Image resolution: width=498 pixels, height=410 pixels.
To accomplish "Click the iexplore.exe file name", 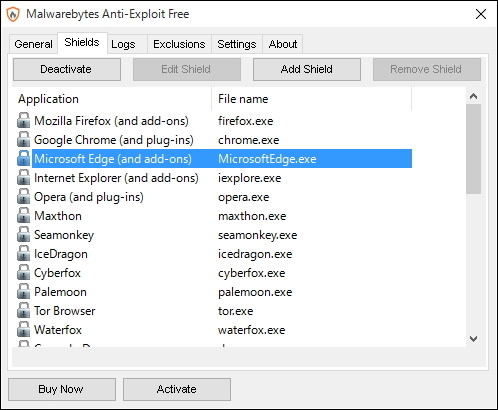I will (x=250, y=178).
